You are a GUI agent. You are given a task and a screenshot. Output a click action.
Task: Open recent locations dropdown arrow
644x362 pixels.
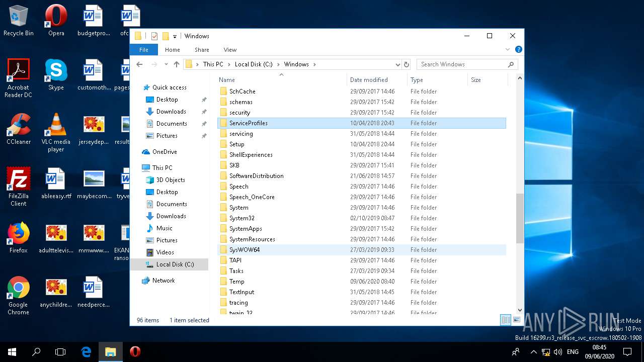(x=166, y=64)
